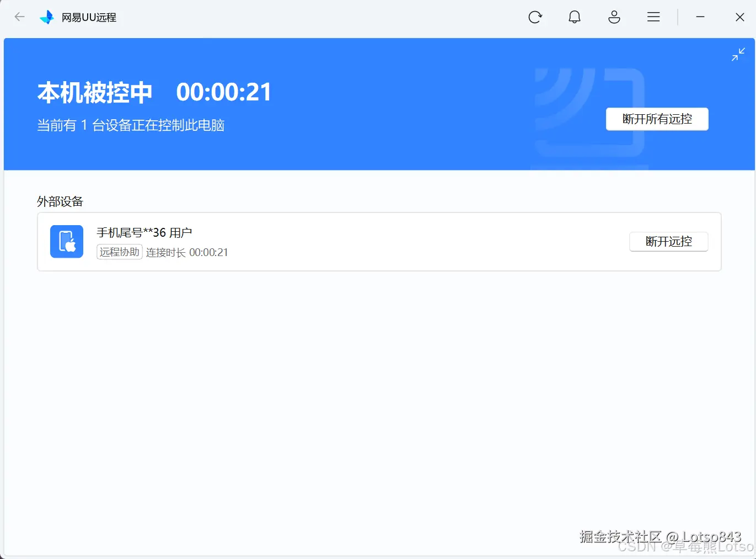This screenshot has height=559, width=756.
Task: Click the 外部设备 section heading
Action: tap(60, 201)
